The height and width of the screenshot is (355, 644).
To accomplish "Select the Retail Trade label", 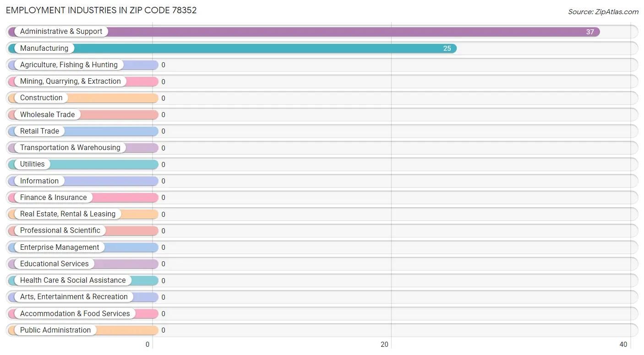I will 39,131.
